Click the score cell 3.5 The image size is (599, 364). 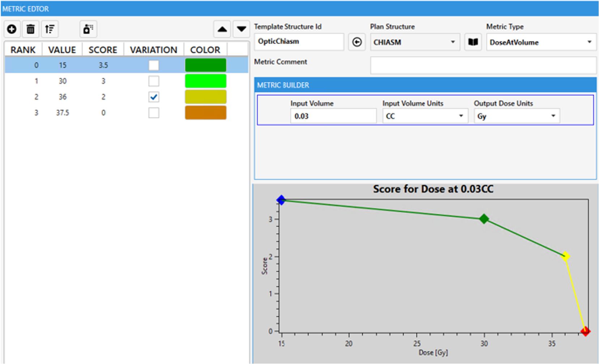click(x=103, y=65)
